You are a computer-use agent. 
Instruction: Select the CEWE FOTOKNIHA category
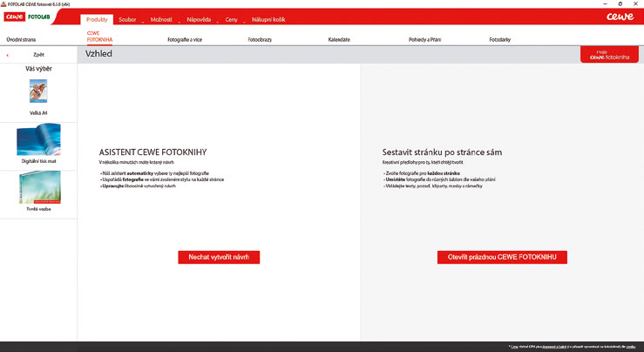[99, 37]
